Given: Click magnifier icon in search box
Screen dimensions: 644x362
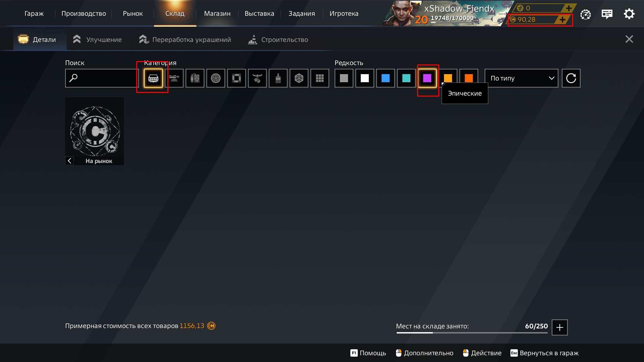Looking at the screenshot, I should point(73,78).
